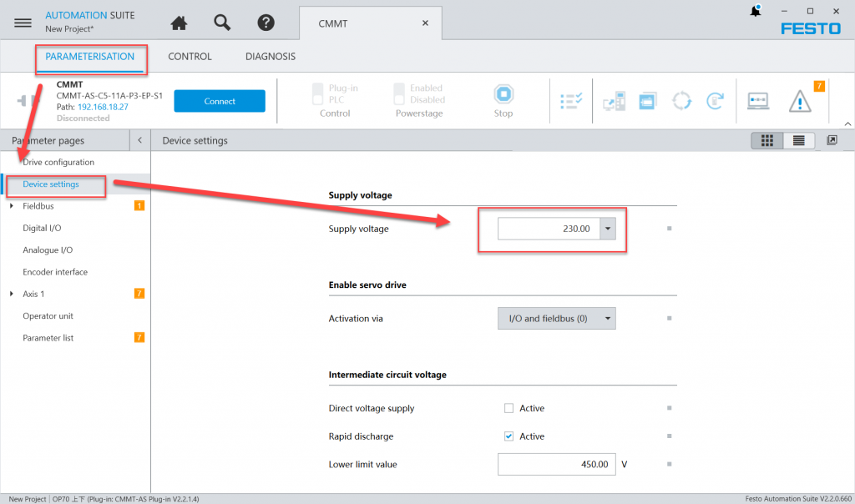Click the marker square beside Activation via
Image resolution: width=855 pixels, height=504 pixels.
pyautogui.click(x=669, y=318)
